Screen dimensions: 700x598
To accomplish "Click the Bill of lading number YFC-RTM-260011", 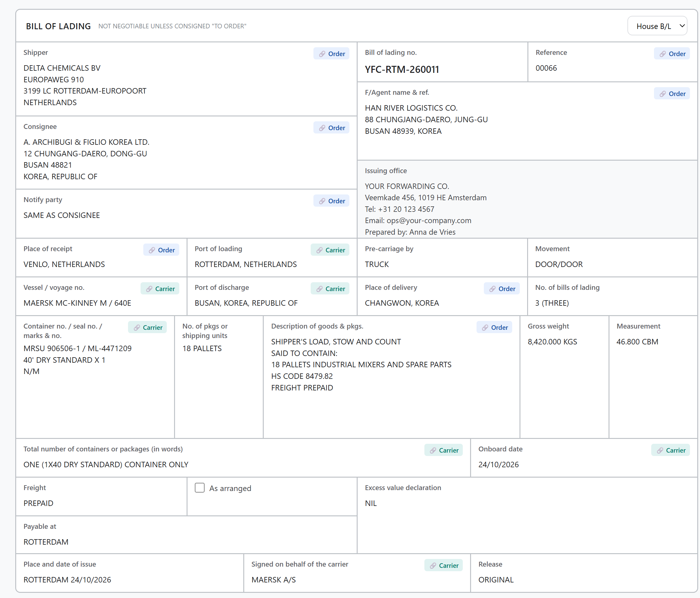I will (402, 69).
